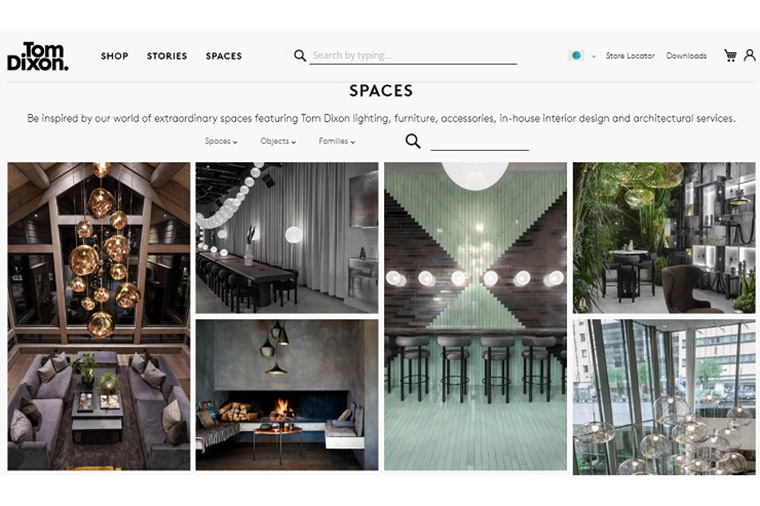Click the header search magnifier icon
Image resolution: width=760 pixels, height=506 pixels.
coord(300,56)
